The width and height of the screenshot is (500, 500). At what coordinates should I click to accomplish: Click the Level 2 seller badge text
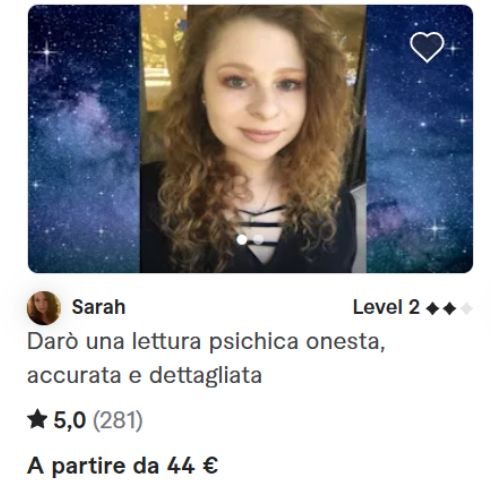[x=386, y=307]
